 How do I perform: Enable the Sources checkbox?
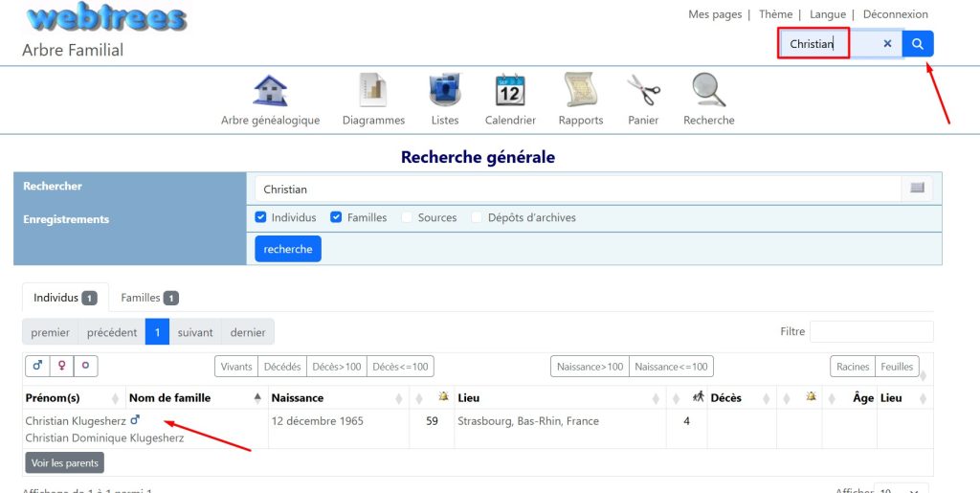[407, 217]
